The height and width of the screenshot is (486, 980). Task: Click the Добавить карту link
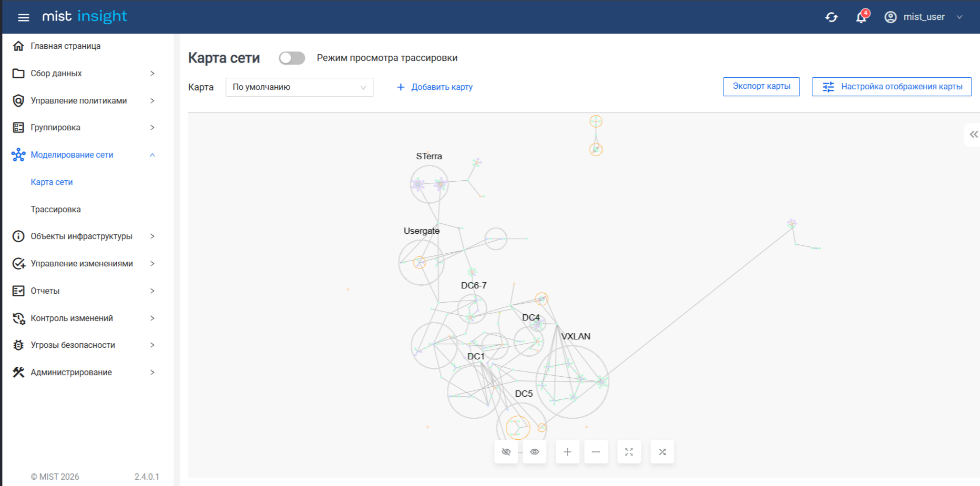point(435,87)
